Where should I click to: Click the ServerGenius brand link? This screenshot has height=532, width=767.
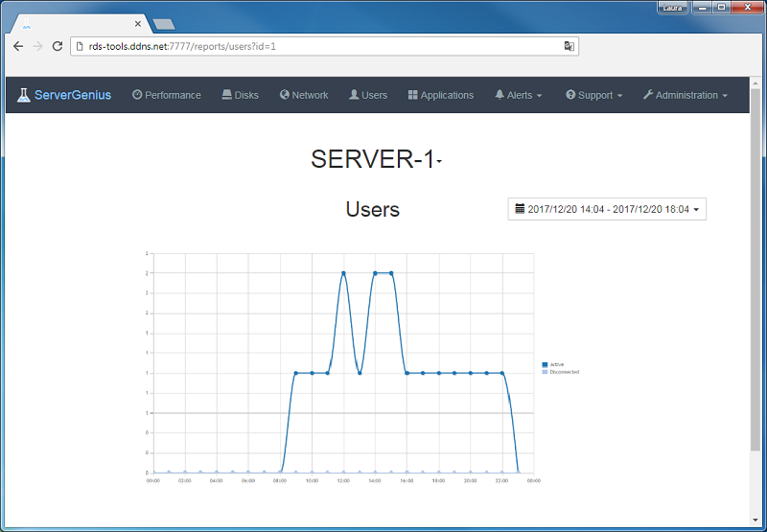click(x=72, y=95)
